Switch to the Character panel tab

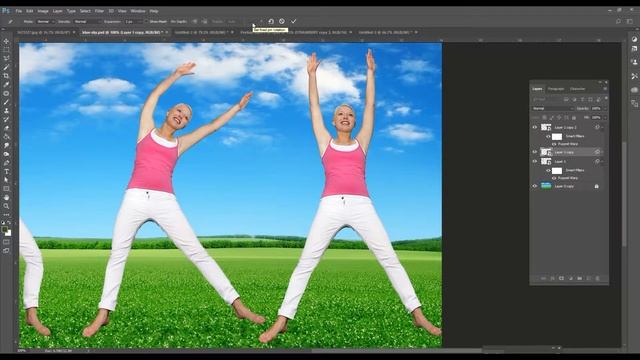[578, 89]
